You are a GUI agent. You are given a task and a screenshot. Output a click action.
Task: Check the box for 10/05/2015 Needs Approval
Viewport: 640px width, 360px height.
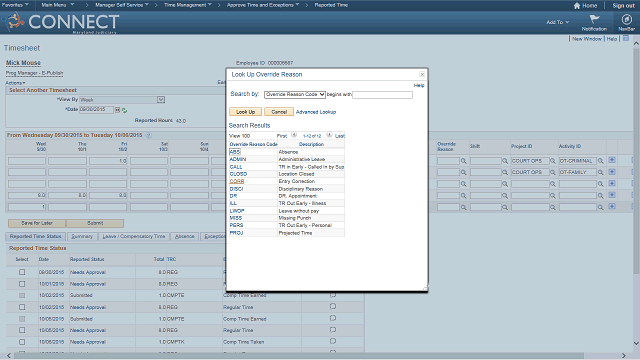click(22, 330)
